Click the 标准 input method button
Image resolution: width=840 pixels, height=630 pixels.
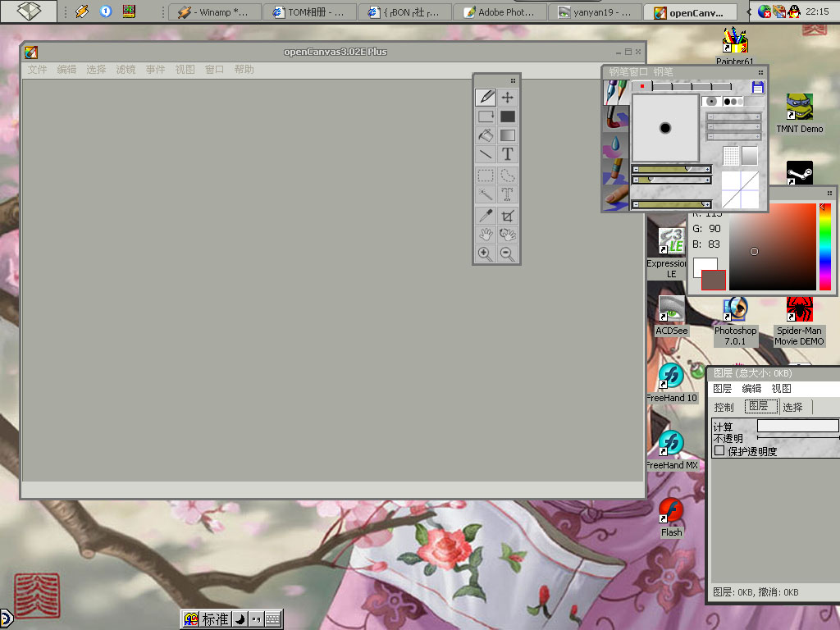[x=216, y=619]
